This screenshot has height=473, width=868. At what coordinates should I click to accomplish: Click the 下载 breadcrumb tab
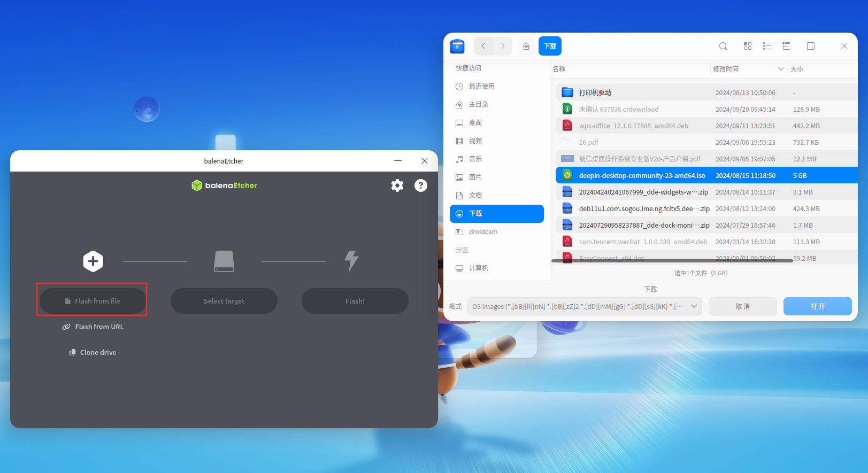[x=550, y=46]
